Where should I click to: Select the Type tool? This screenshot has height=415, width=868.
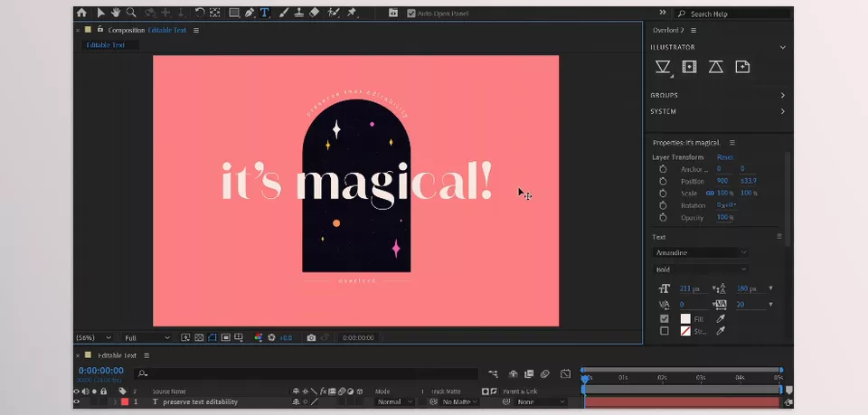click(x=265, y=12)
